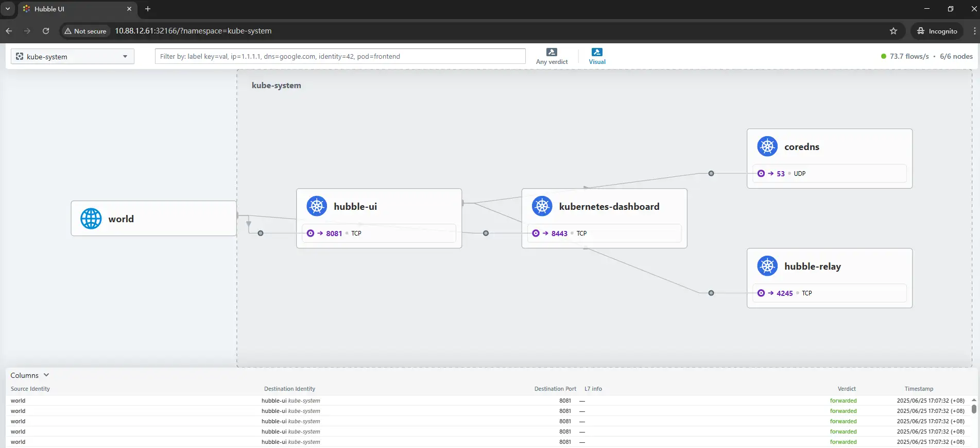Focus the flow filter input field

point(340,56)
